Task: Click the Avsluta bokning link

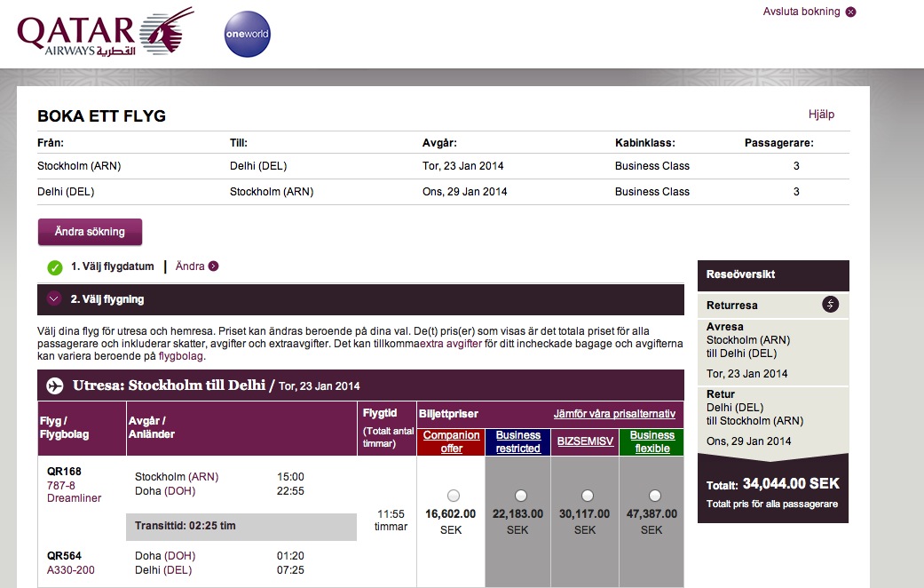Action: [802, 12]
